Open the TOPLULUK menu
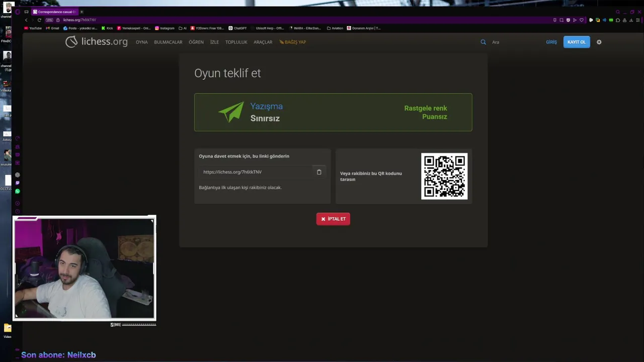Image resolution: width=644 pixels, height=362 pixels. pyautogui.click(x=236, y=42)
